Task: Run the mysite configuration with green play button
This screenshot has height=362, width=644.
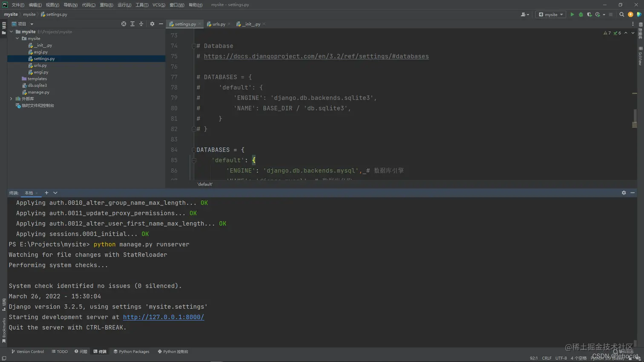Action: 572,14
